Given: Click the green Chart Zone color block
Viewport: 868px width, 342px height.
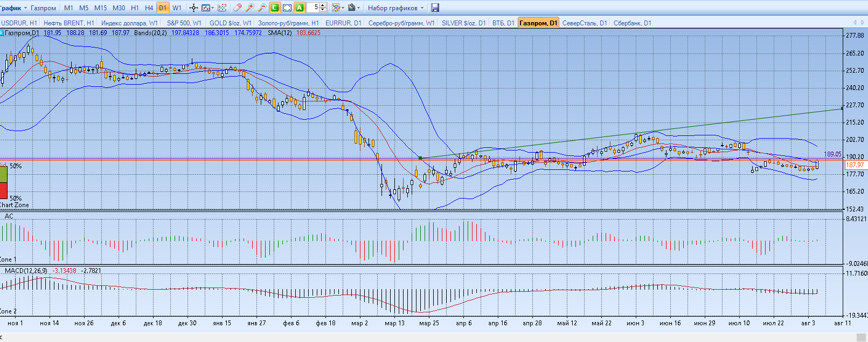Looking at the screenshot, I should (x=4, y=175).
